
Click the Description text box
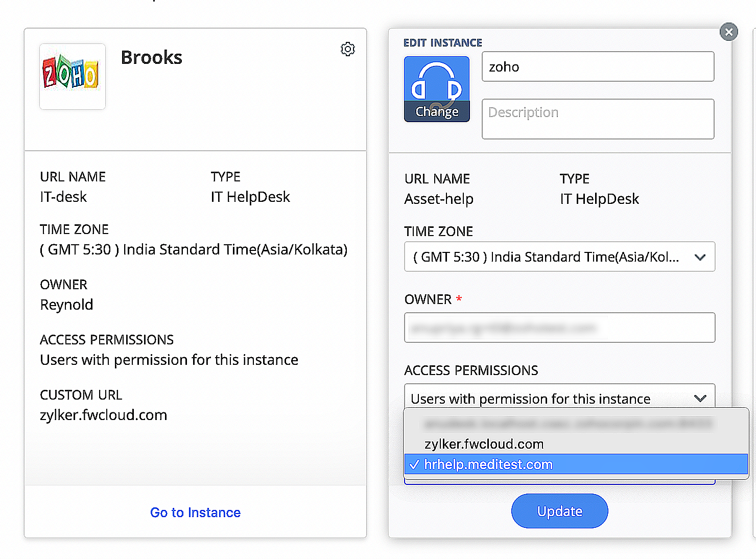(597, 119)
